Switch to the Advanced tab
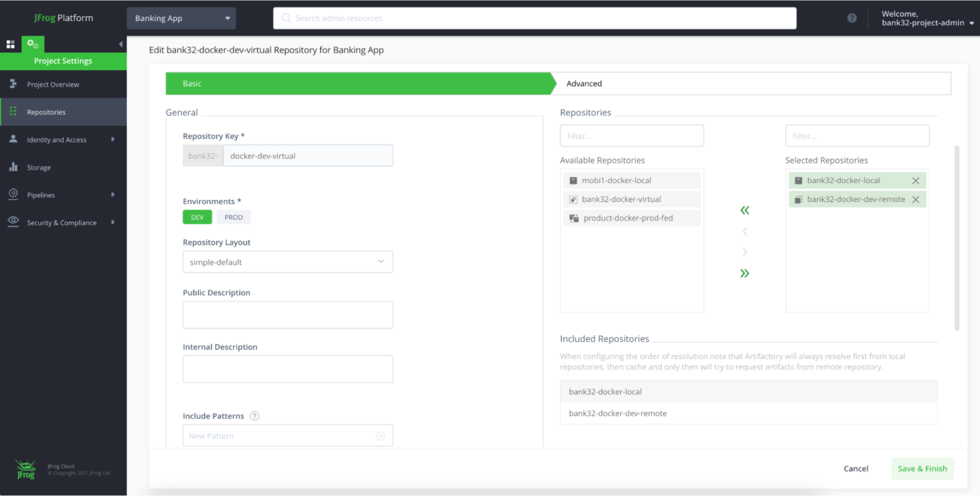980x496 pixels. [x=584, y=83]
